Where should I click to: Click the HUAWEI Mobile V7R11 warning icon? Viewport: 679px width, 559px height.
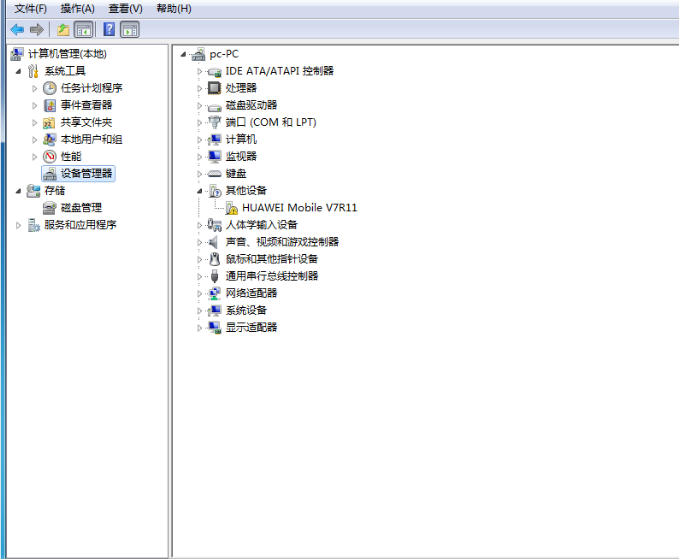232,208
